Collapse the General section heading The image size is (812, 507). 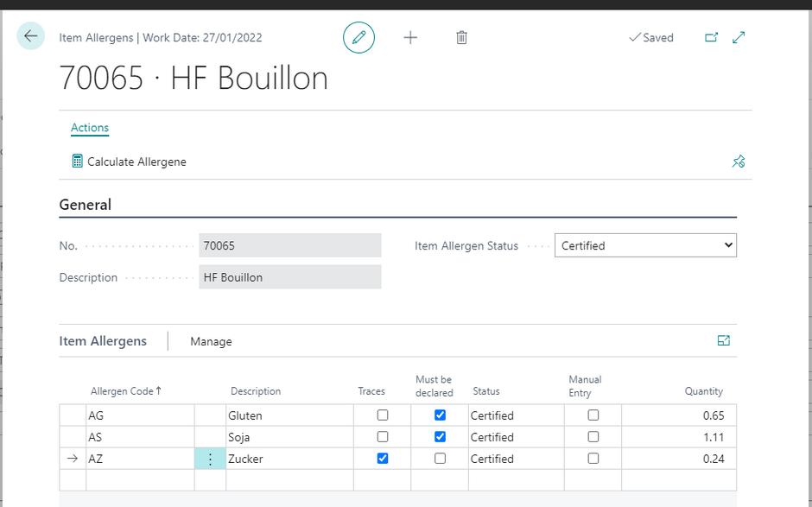coord(86,205)
